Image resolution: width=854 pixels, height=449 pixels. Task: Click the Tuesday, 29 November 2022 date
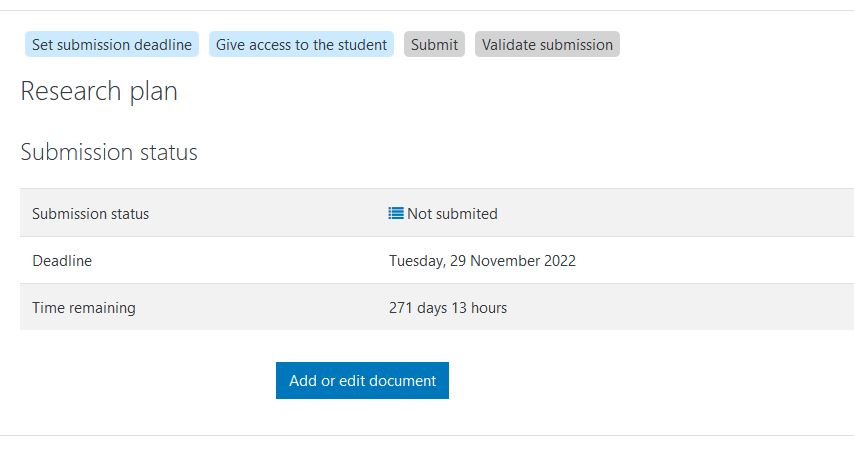(482, 261)
